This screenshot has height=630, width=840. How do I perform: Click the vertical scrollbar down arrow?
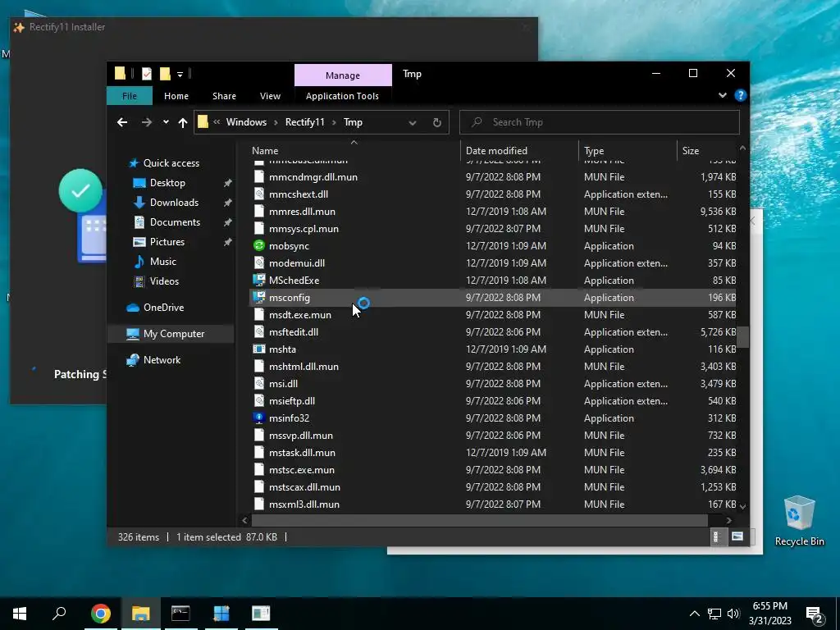pos(742,506)
